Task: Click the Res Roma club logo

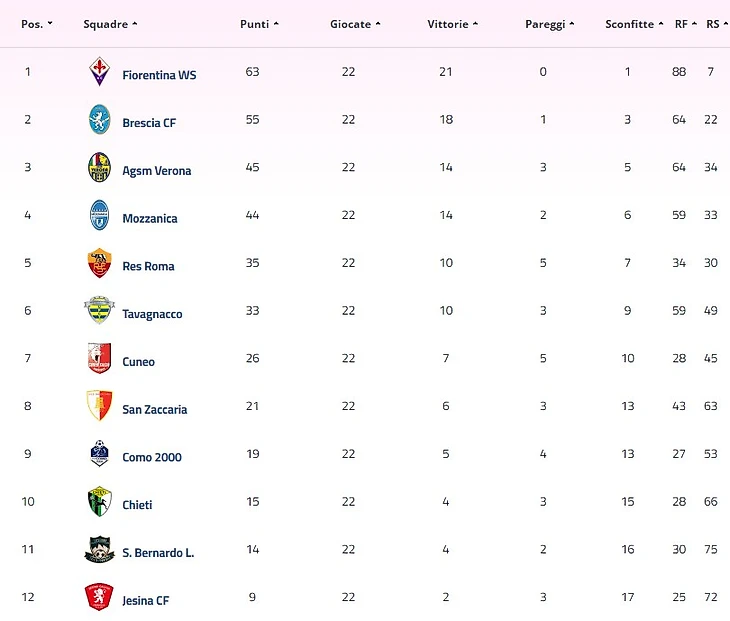Action: coord(99,264)
